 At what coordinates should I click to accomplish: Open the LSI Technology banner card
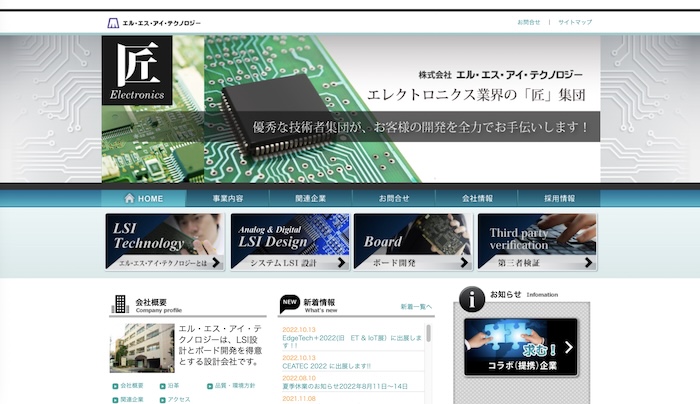coord(165,242)
